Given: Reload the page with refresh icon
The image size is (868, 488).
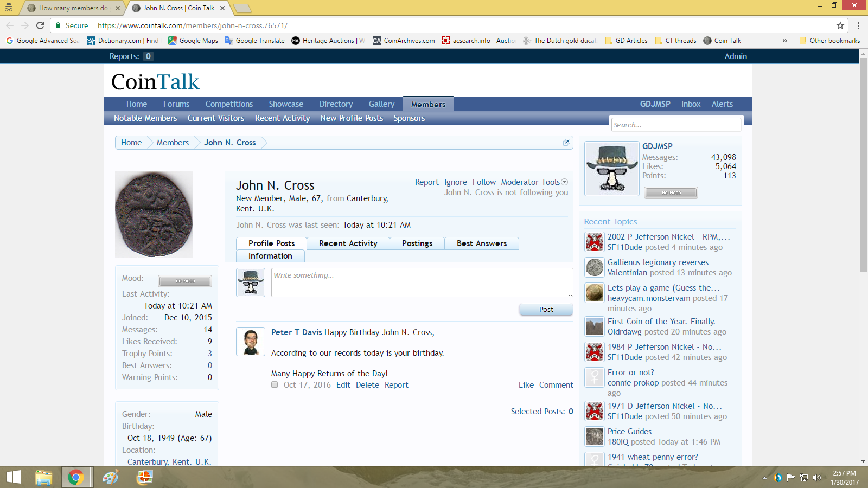Looking at the screenshot, I should coord(40,25).
